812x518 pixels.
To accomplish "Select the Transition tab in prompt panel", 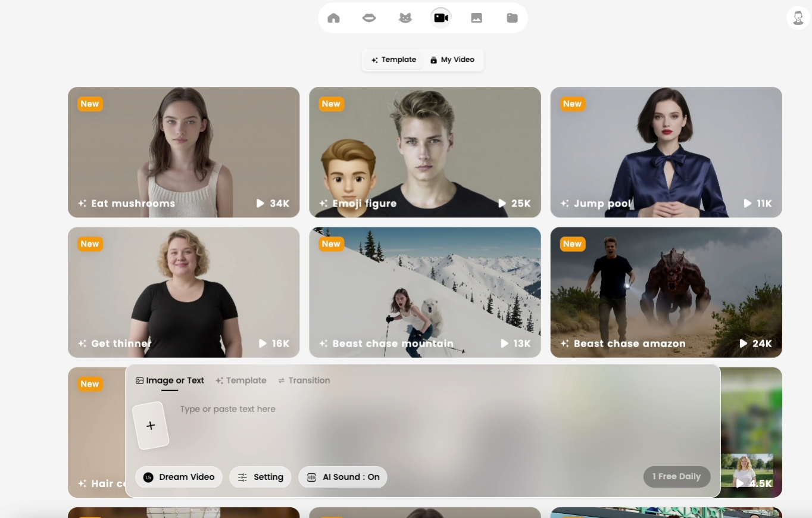I will pos(304,380).
